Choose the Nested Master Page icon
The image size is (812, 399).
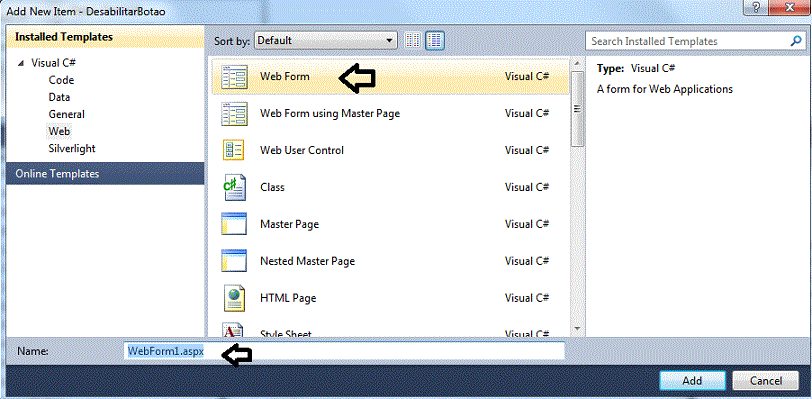click(234, 261)
